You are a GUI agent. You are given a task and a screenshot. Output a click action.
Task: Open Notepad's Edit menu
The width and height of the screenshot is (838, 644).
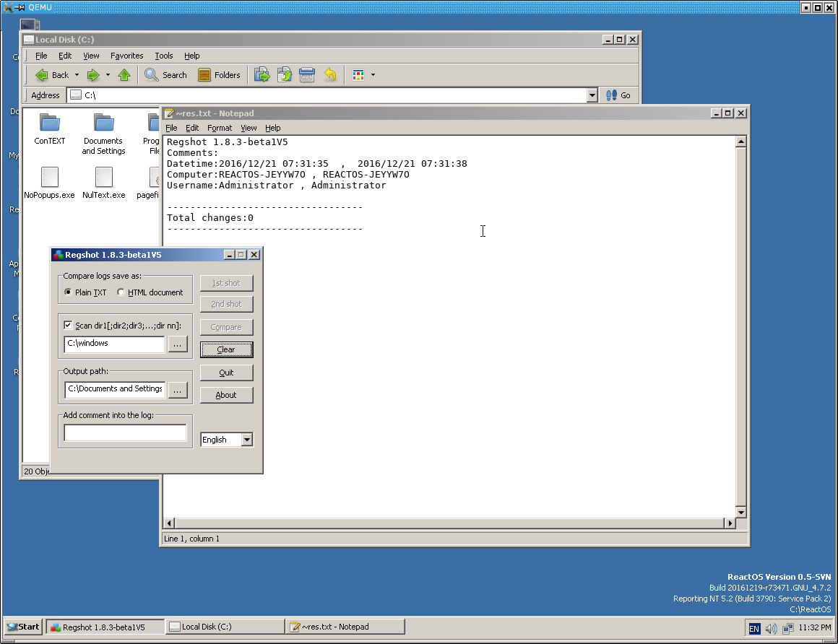(x=192, y=129)
